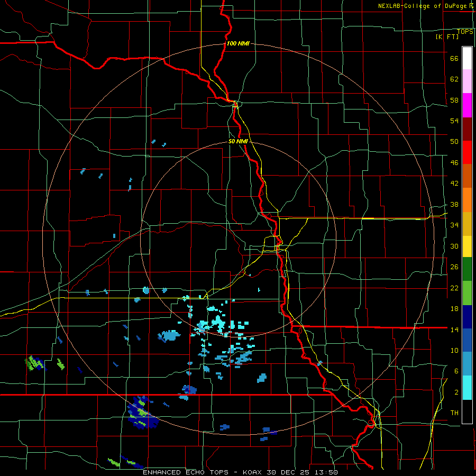The height and width of the screenshot is (476, 476).
Task: Click the 100 NMI range ring label
Action: [238, 43]
